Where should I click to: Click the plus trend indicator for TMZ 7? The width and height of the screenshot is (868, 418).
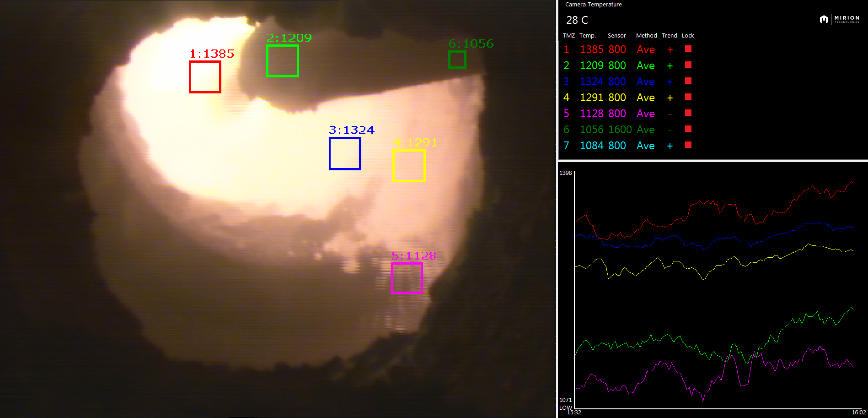click(670, 146)
